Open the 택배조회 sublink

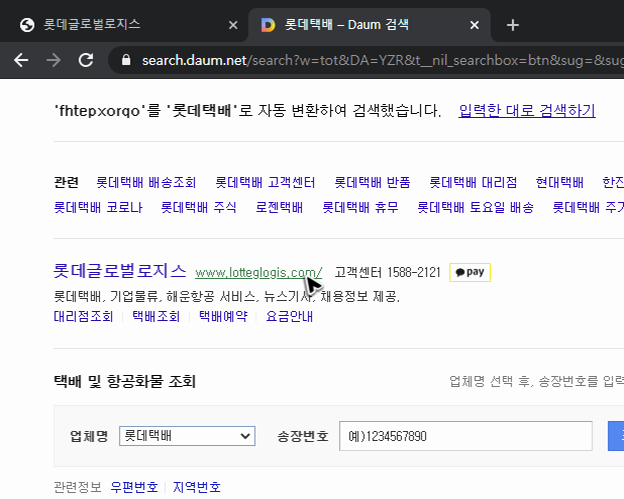tap(156, 316)
